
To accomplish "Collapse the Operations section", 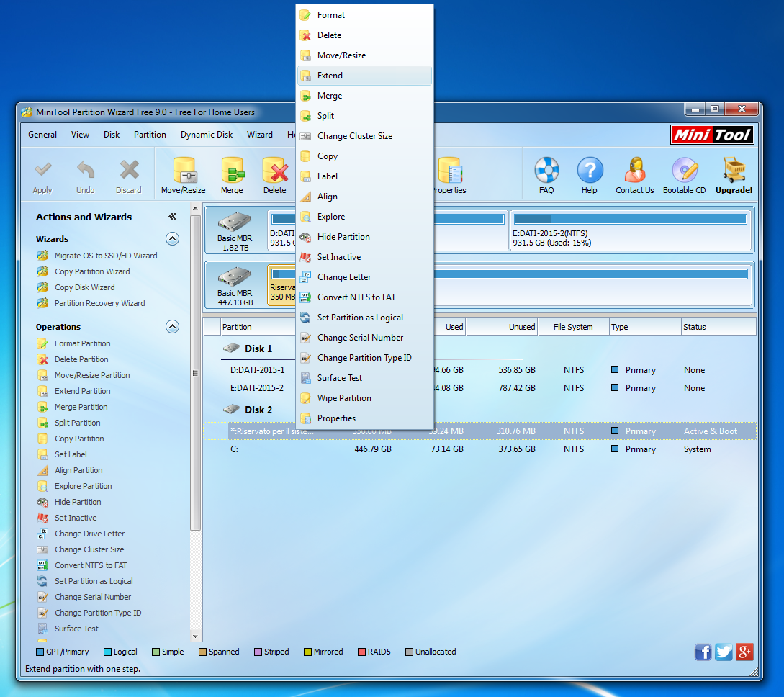I will pyautogui.click(x=172, y=326).
